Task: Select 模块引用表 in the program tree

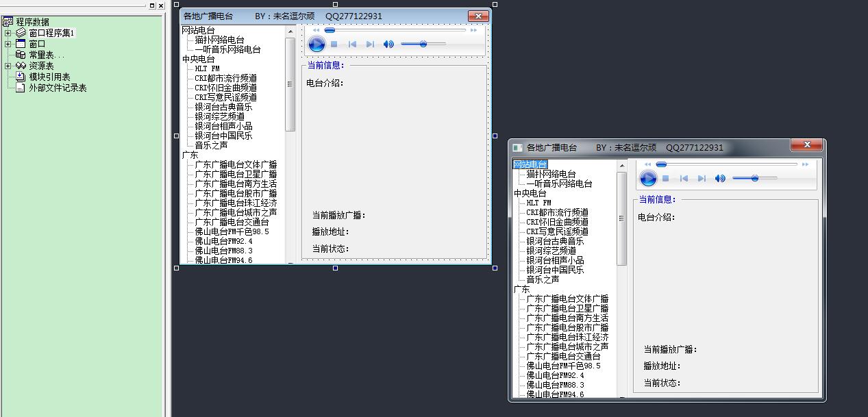Action: (x=49, y=77)
